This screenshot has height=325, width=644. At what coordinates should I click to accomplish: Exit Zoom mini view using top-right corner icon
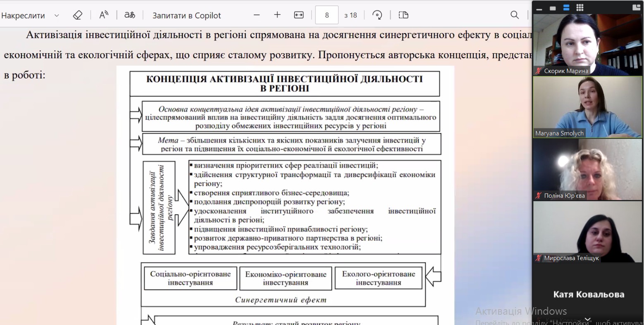coord(636,7)
